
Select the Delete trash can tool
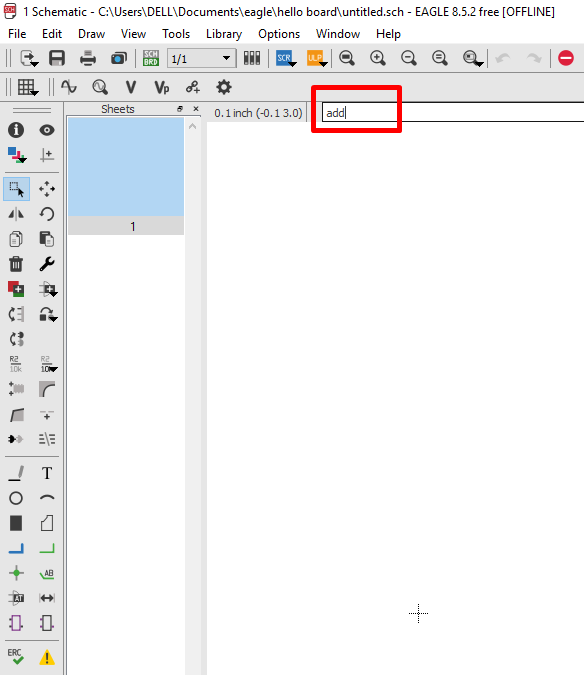click(16, 264)
